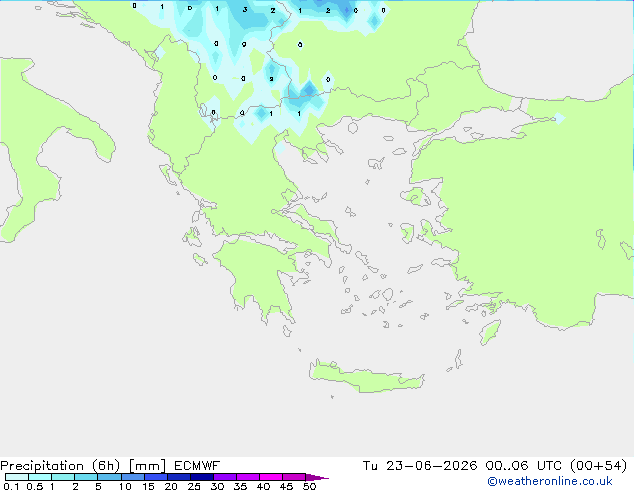Click the 45–50 mm legend swatch
634x490 pixels.
click(x=294, y=477)
